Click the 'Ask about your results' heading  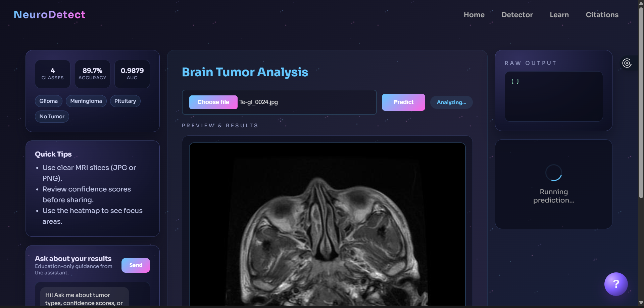coord(73,259)
